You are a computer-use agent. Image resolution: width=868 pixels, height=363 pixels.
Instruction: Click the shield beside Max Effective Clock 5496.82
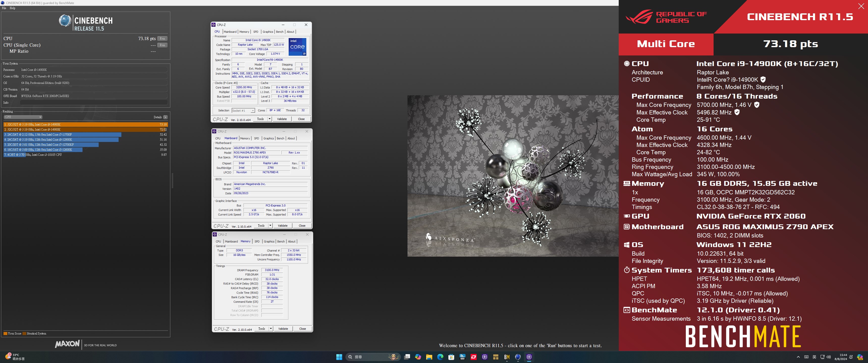click(737, 112)
